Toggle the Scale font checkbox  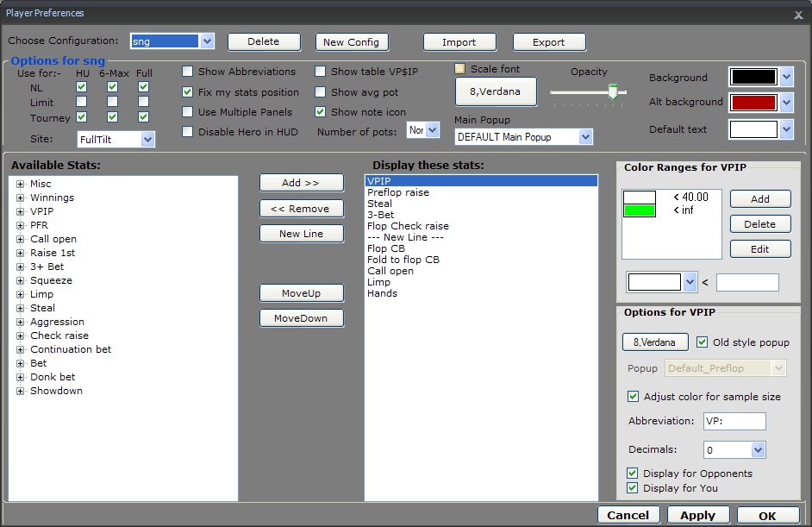click(x=460, y=69)
